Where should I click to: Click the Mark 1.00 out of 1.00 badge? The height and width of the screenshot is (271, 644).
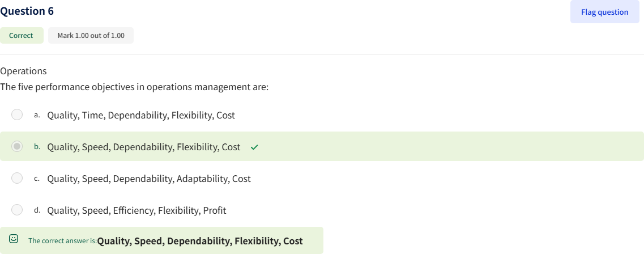pos(91,36)
